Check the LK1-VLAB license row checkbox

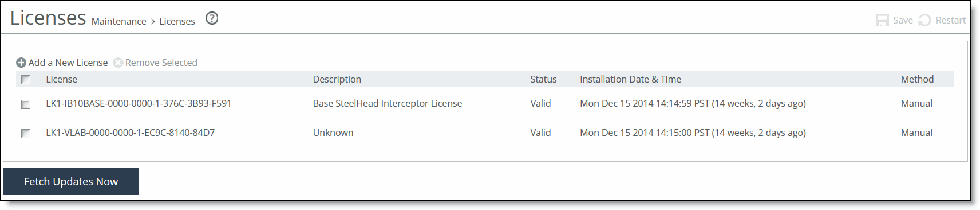(26, 134)
